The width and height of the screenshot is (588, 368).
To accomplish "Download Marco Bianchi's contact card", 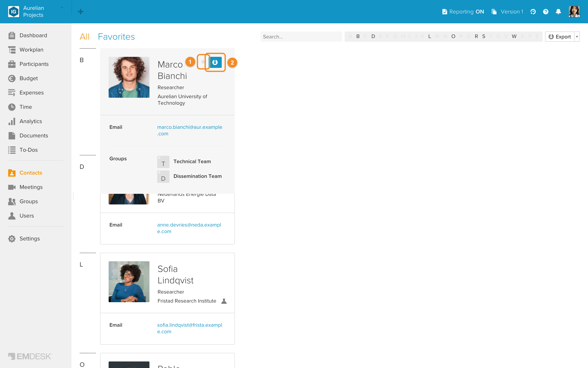I will 215,62.
